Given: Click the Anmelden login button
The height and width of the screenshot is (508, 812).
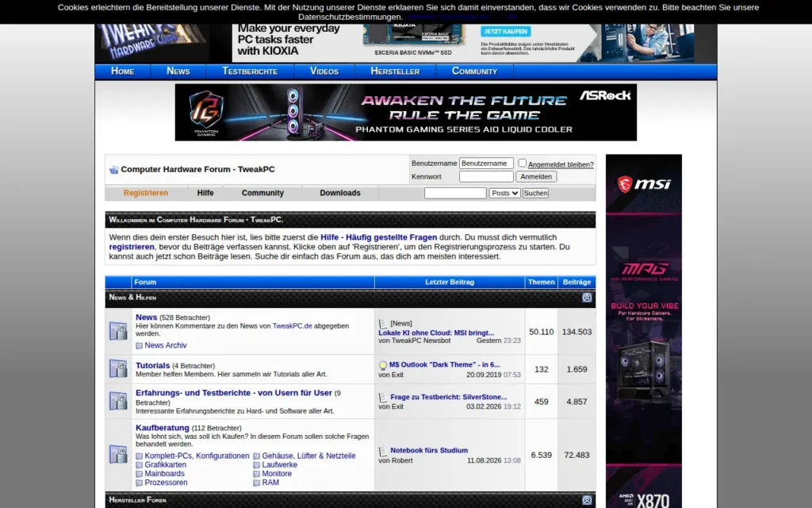Looking at the screenshot, I should (536, 177).
